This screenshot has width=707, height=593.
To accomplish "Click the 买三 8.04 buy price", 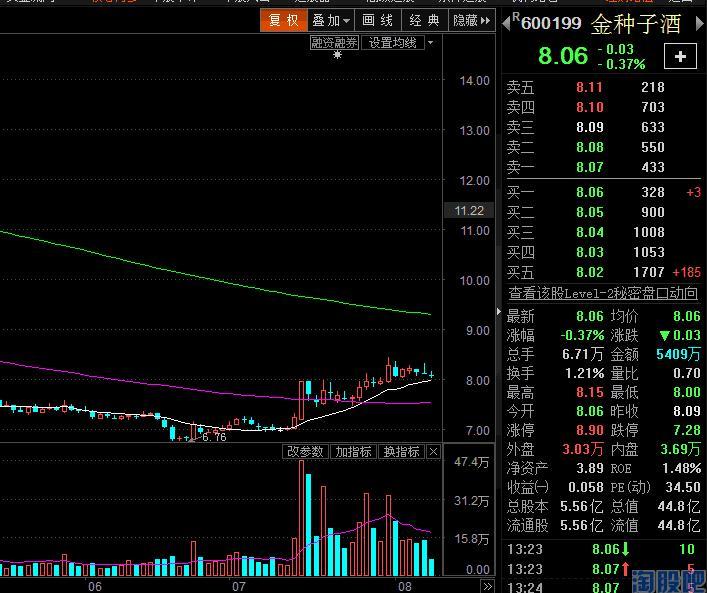I will [x=590, y=232].
